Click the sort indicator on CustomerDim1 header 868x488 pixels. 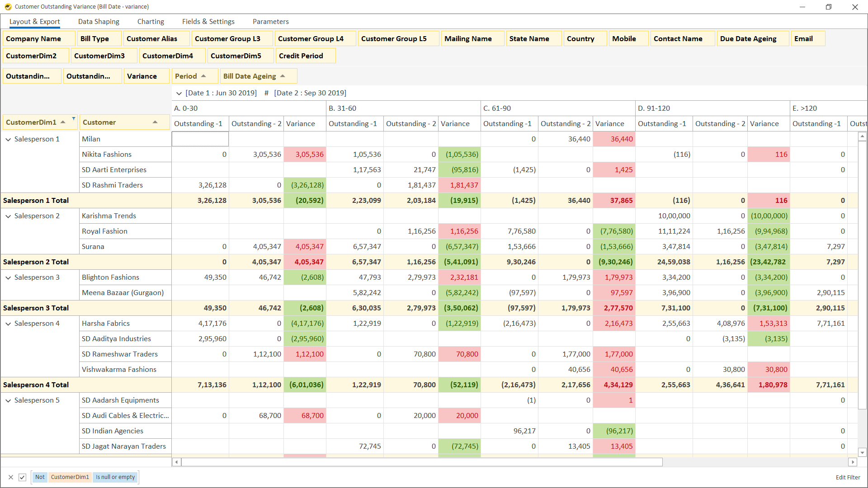[62, 122]
